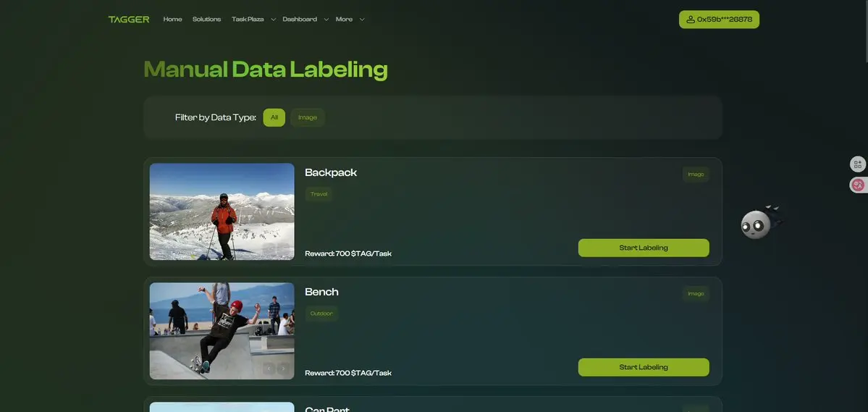This screenshot has width=868, height=412.
Task: Click the Manual Data Labeling heading
Action: [x=266, y=70]
